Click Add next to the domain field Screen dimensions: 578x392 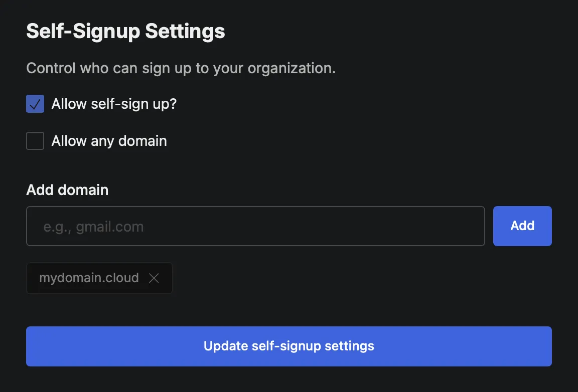(522, 226)
